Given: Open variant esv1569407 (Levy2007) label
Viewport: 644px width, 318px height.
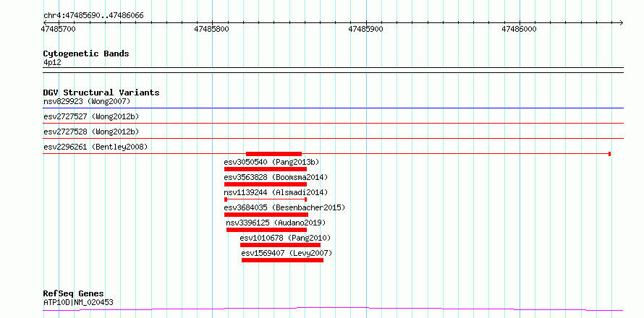Looking at the screenshot, I should (x=287, y=253).
